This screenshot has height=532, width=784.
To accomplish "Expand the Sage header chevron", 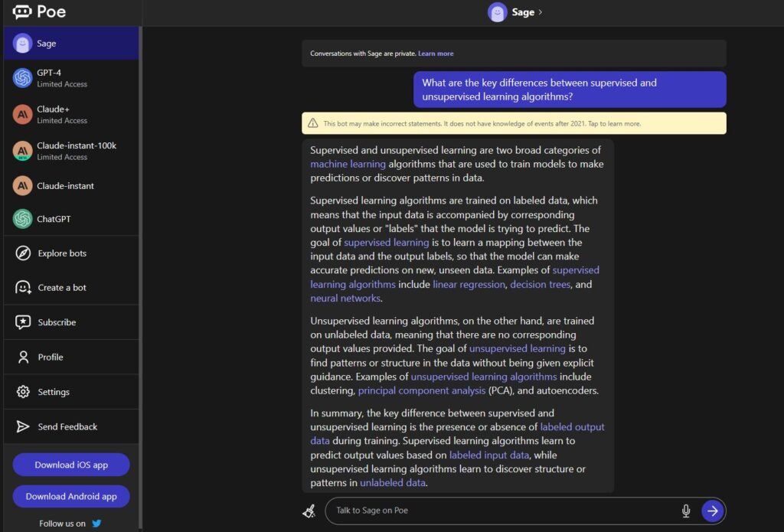I will click(541, 12).
